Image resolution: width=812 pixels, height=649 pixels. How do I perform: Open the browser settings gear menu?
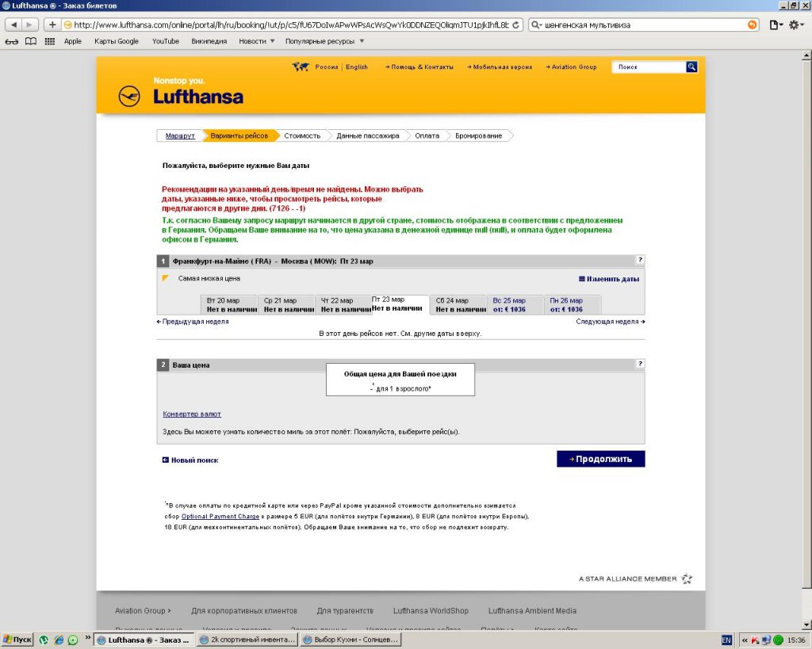(x=795, y=25)
